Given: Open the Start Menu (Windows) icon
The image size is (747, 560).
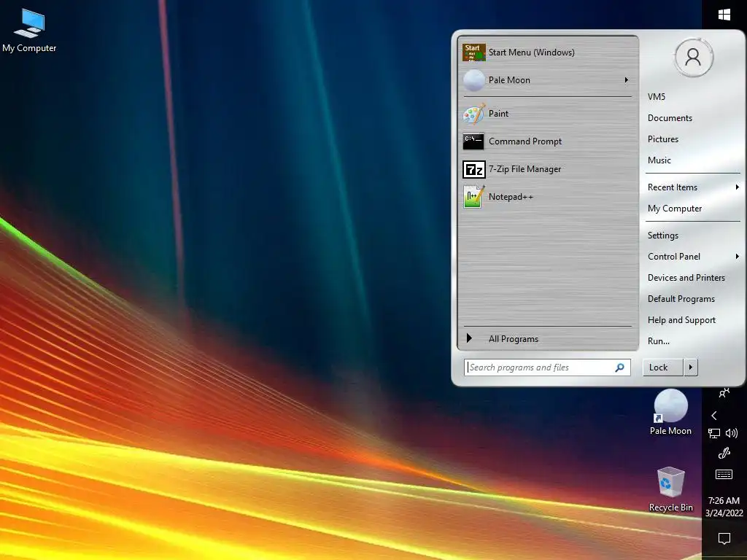Looking at the screenshot, I should (473, 52).
